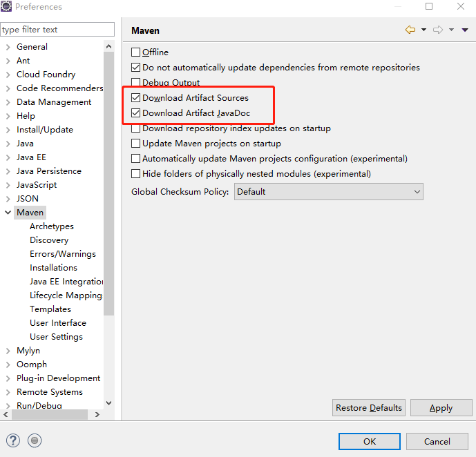Viewport: 476px width, 457px height.
Task: Select the Help preferences entry
Action: tap(26, 116)
